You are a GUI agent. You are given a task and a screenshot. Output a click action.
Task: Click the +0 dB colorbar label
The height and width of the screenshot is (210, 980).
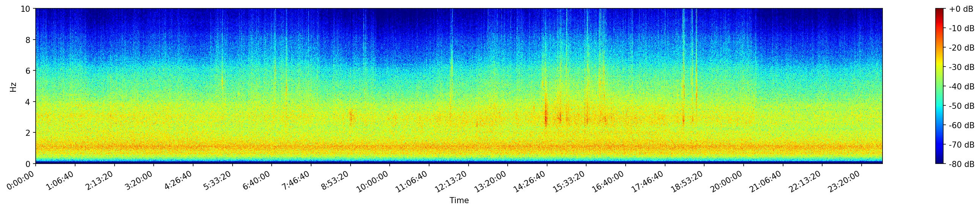[x=961, y=9]
